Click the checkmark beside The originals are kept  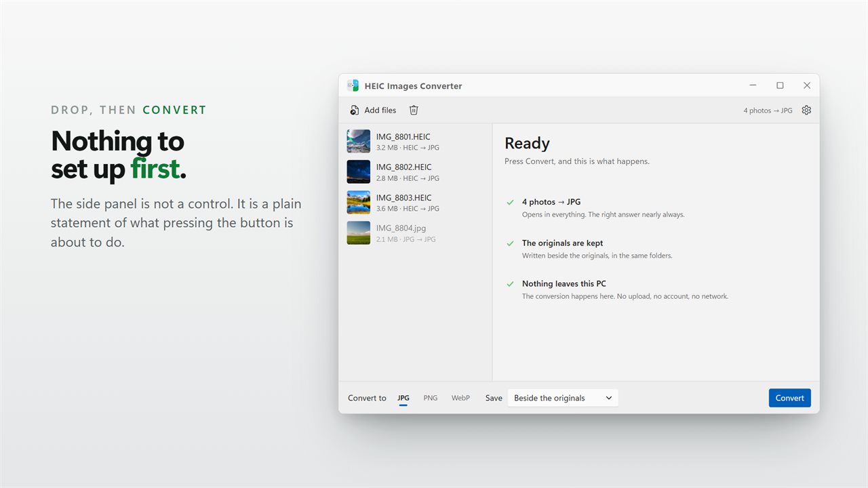click(x=510, y=243)
